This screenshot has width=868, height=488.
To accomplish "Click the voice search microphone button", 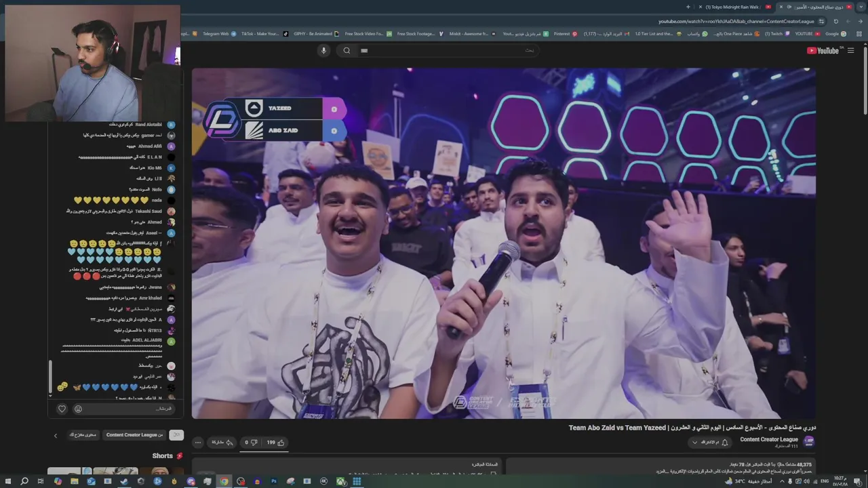I will point(323,50).
